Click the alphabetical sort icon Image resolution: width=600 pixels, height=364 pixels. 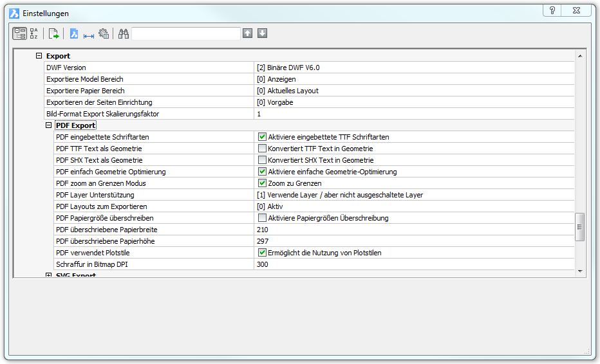[x=34, y=33]
